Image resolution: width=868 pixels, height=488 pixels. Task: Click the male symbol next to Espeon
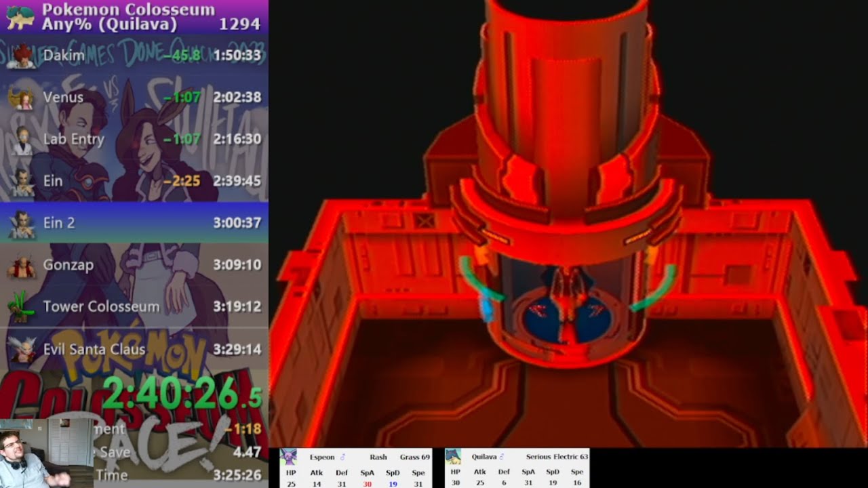pyautogui.click(x=342, y=457)
